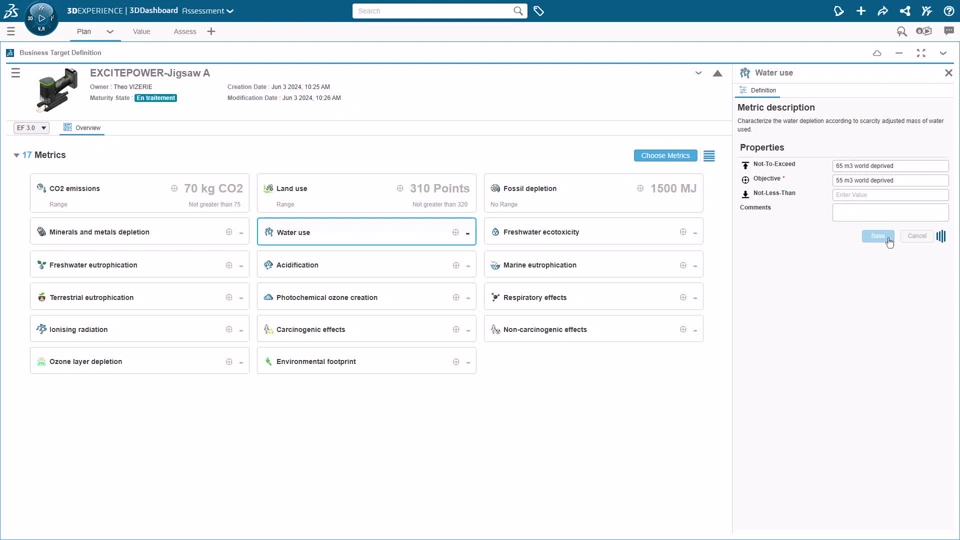Screen dimensions: 960x540
Task: Open the Non-carcinogenic effects card
Action: click(593, 329)
